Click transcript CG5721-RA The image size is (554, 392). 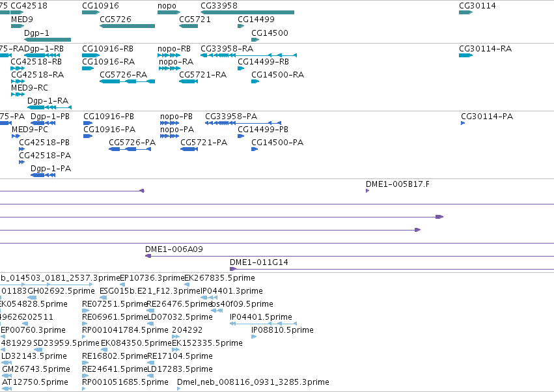point(188,81)
